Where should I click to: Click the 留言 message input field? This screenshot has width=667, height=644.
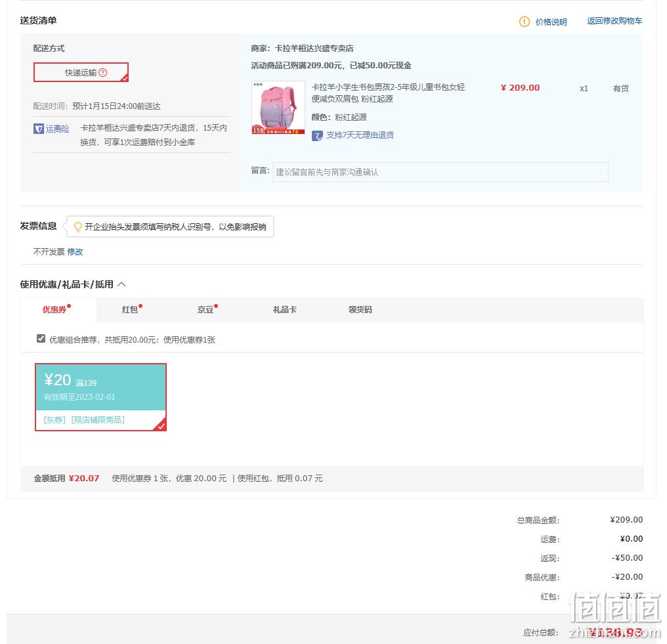[x=441, y=172]
